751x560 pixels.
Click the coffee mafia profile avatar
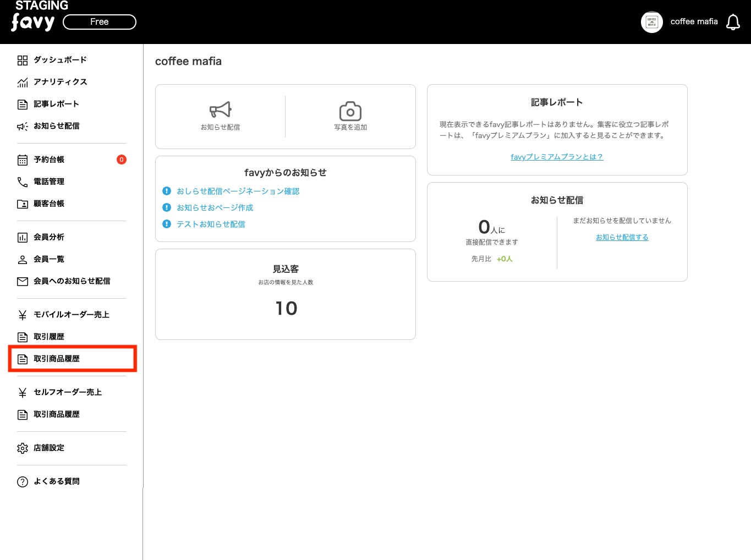[x=652, y=22]
